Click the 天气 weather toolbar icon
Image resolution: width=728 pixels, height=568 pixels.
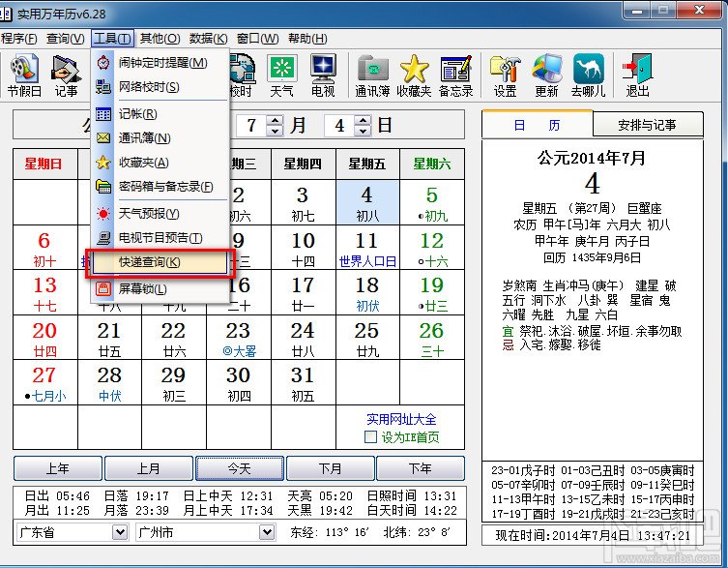tap(281, 75)
